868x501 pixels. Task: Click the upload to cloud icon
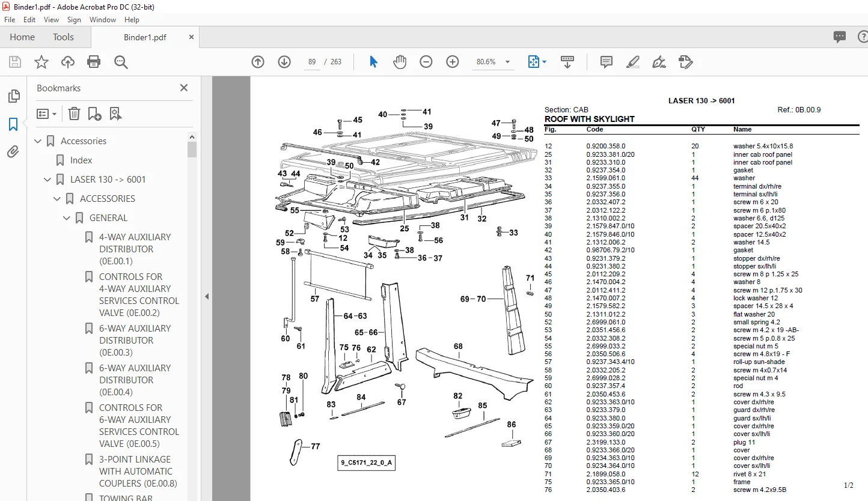(68, 62)
